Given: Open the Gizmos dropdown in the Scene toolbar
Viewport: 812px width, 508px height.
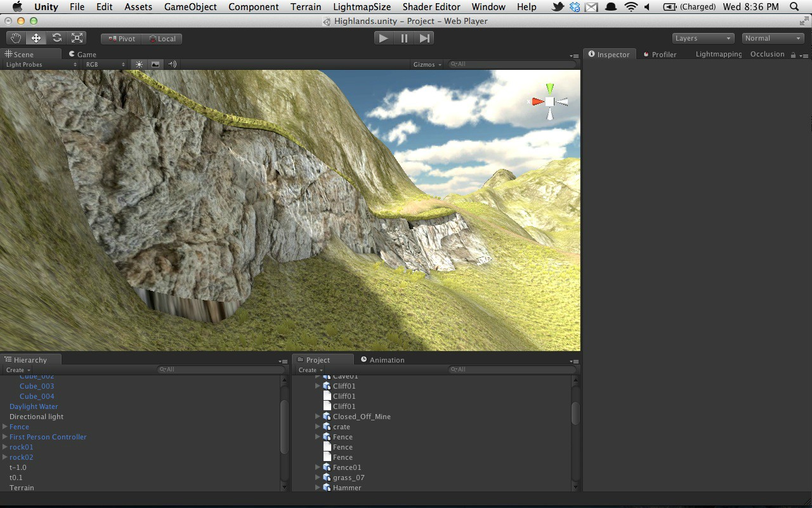Looking at the screenshot, I should [426, 63].
